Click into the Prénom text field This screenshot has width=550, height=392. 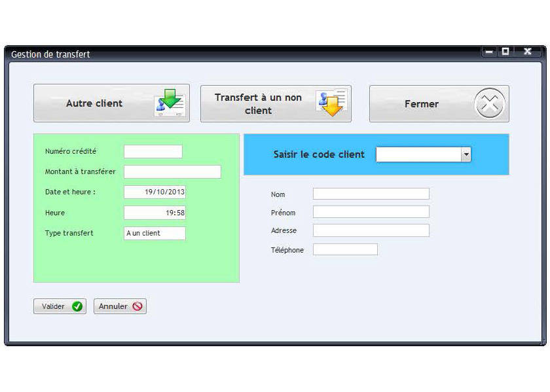click(371, 212)
